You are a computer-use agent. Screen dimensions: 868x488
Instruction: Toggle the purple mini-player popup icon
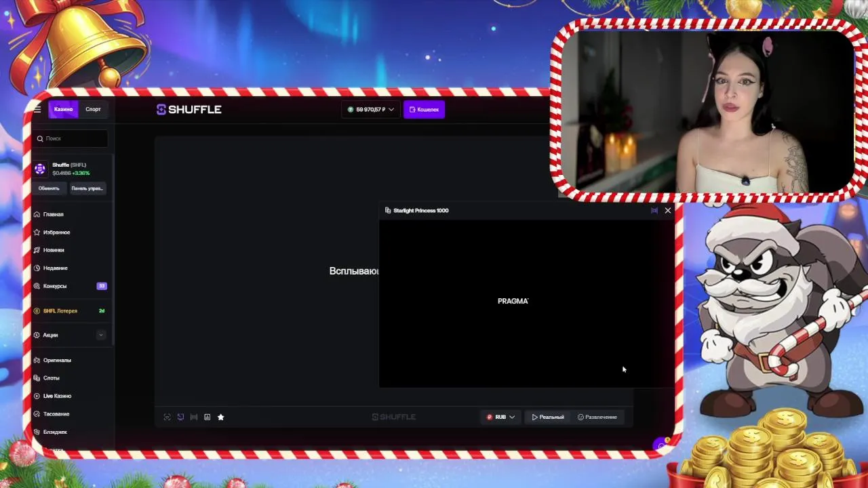tap(180, 417)
